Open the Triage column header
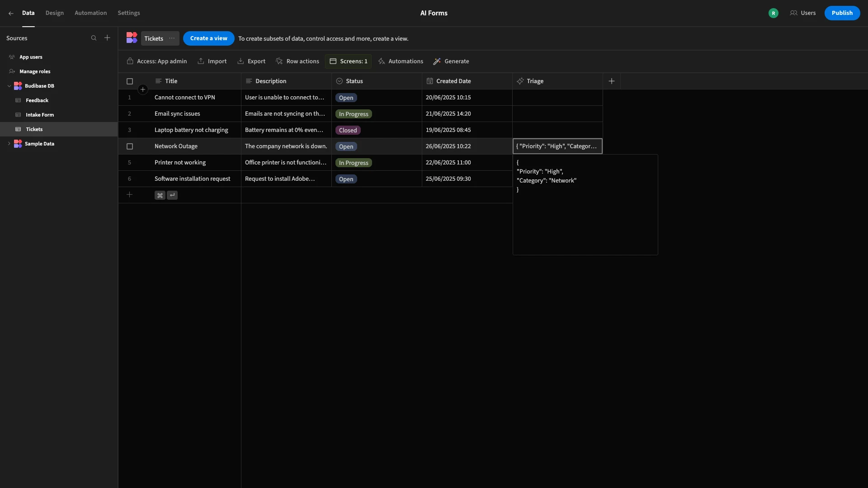 click(557, 81)
